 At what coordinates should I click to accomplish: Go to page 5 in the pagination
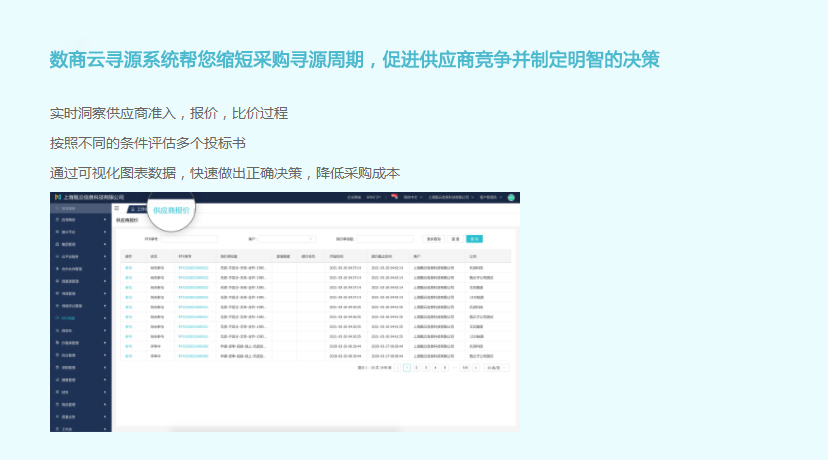pyautogui.click(x=445, y=368)
